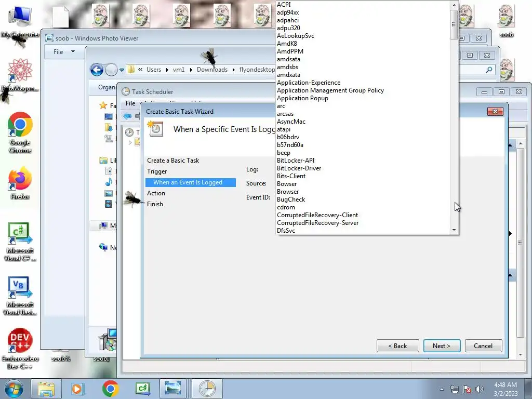The height and width of the screenshot is (399, 532).
Task: Switch to Photo Viewer taskbar button
Action: click(172, 389)
